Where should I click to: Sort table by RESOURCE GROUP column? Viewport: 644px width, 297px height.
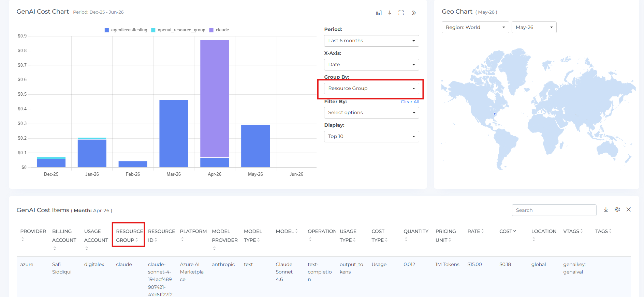[129, 235]
